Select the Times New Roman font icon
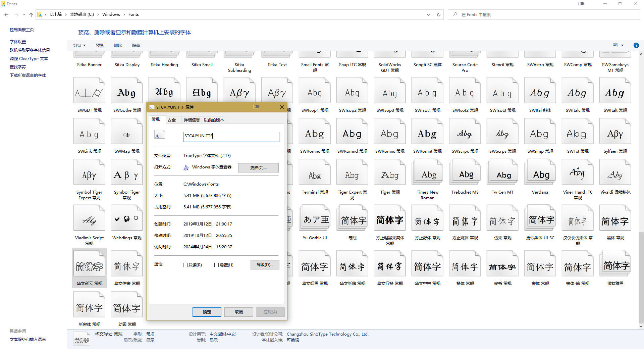 point(427,172)
